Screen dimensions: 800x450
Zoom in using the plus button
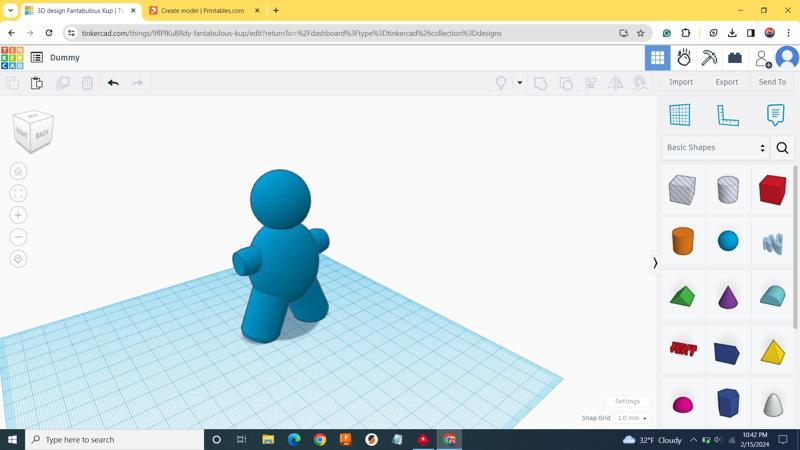click(x=18, y=215)
